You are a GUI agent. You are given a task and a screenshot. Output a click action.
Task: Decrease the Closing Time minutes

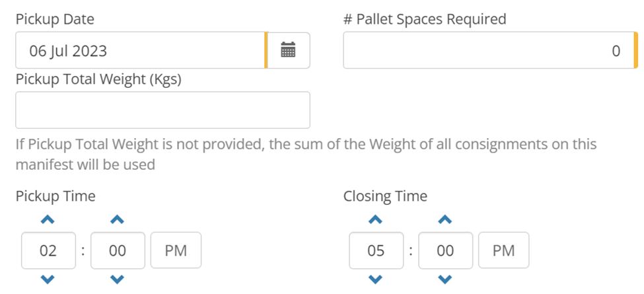[x=445, y=279]
